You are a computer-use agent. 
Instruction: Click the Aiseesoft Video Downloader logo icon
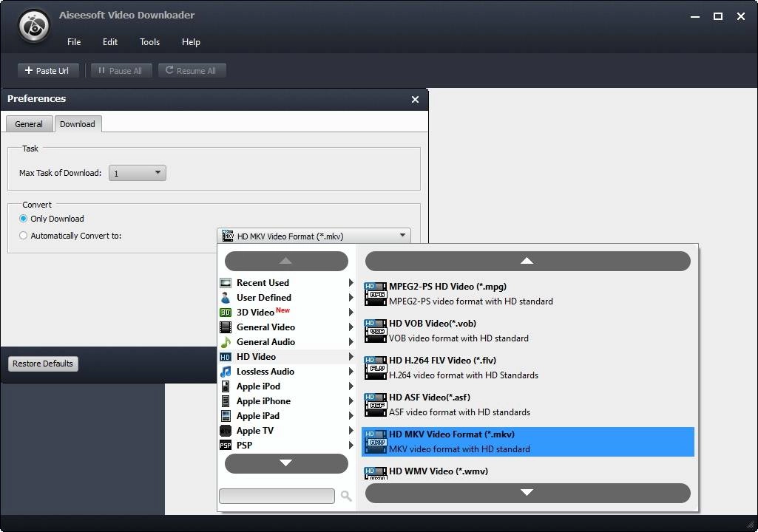tap(34, 26)
